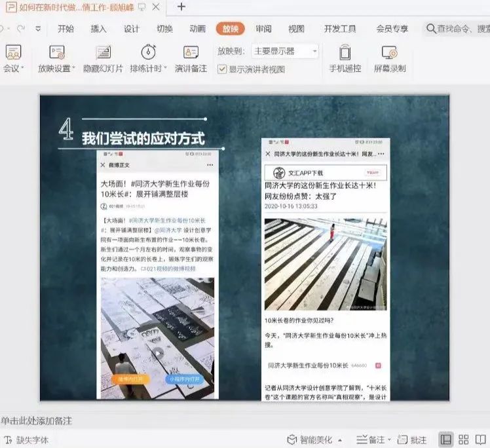Expand the 会议 dropdown arrow

point(22,67)
